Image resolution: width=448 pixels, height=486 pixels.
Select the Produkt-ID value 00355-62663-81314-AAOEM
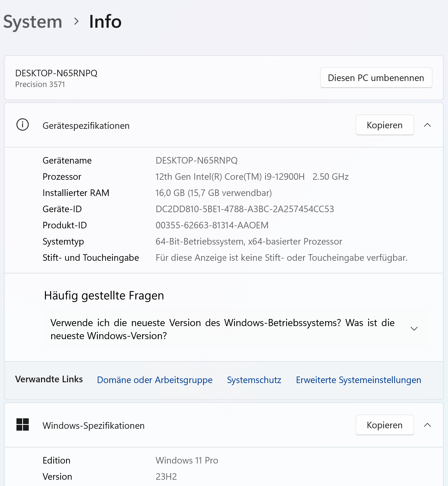coord(212,225)
